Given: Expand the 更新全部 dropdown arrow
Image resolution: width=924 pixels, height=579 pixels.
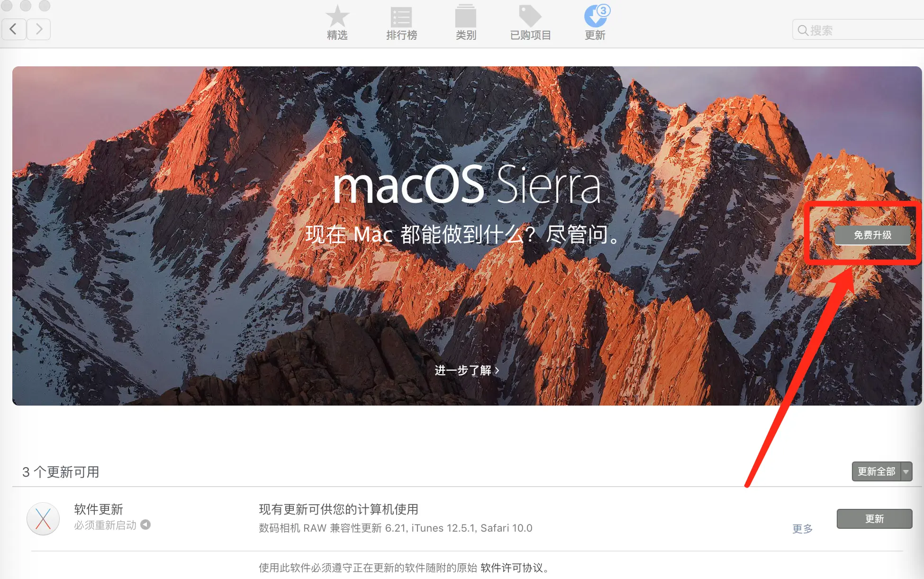Looking at the screenshot, I should tap(906, 471).
